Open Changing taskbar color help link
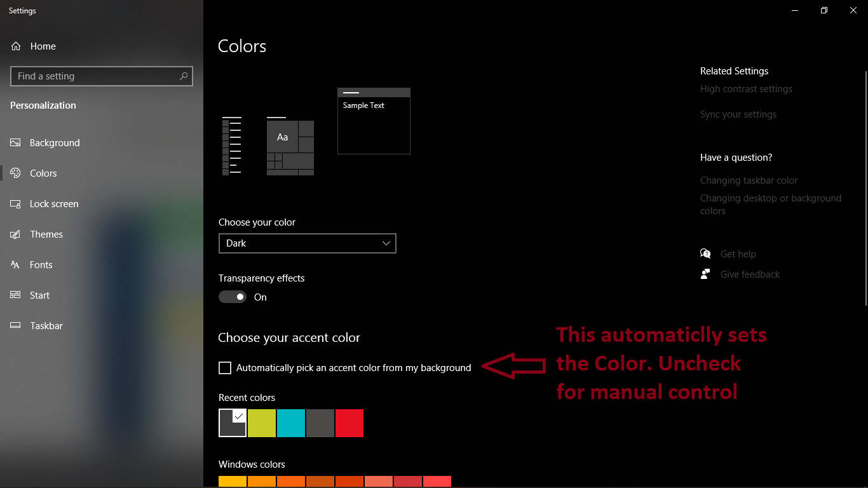The width and height of the screenshot is (868, 488). pos(749,180)
